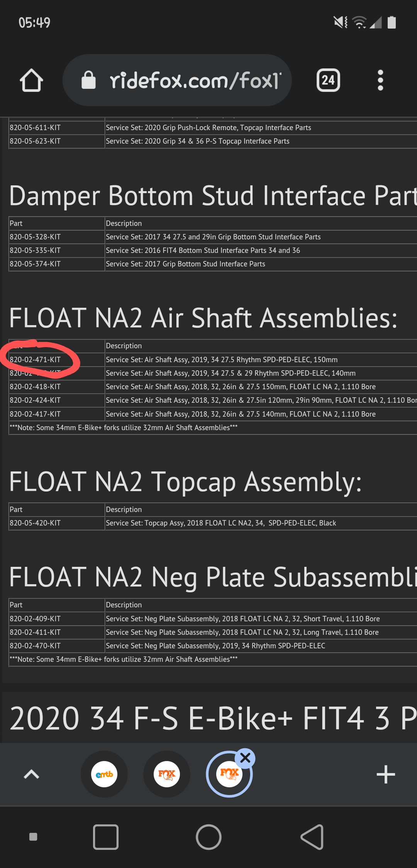Open the tab switcher showing 24 tabs
This screenshot has width=417, height=868.
click(x=328, y=80)
